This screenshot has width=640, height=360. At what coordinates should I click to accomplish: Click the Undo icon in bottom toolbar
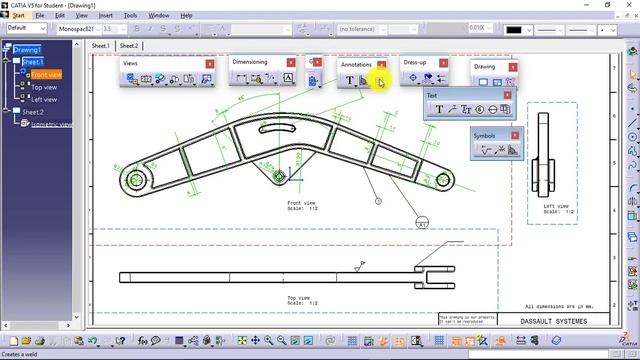point(92,340)
